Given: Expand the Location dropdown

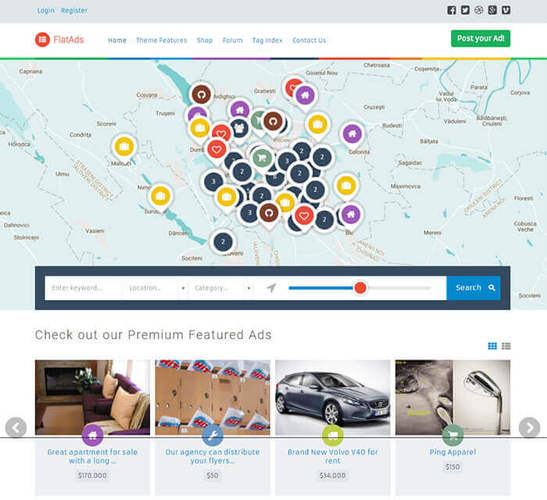Looking at the screenshot, I should pos(157,288).
